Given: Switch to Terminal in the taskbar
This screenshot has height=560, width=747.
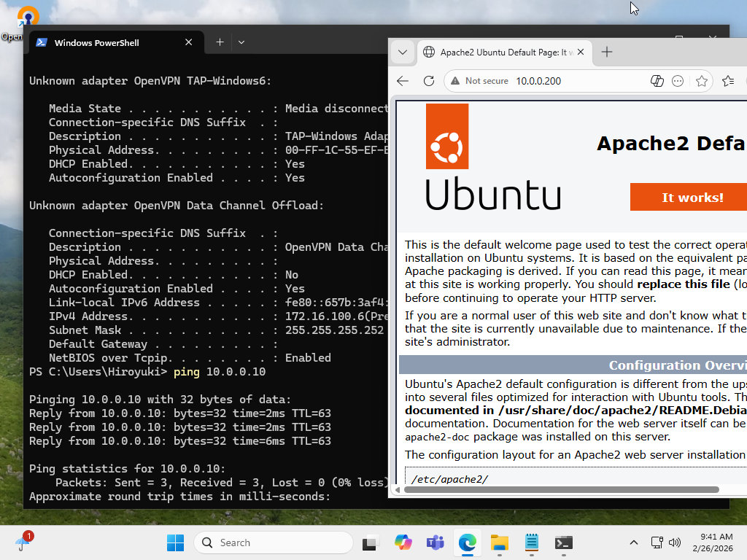Looking at the screenshot, I should coord(564,542).
